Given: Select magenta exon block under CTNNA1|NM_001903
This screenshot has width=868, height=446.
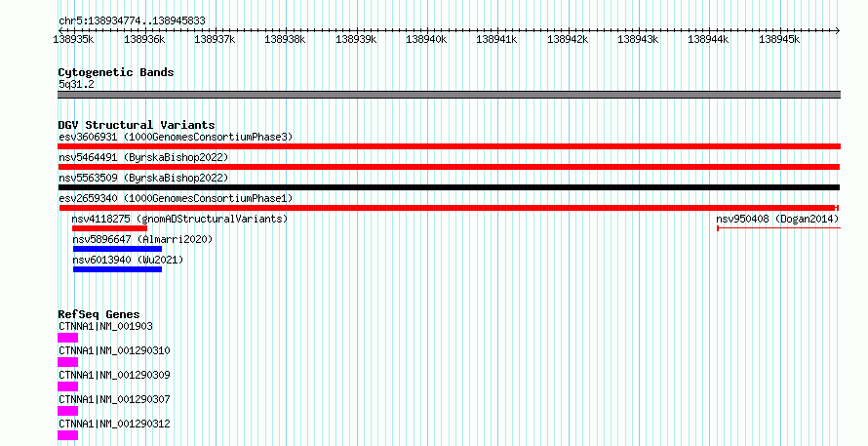Looking at the screenshot, I should tap(67, 338).
